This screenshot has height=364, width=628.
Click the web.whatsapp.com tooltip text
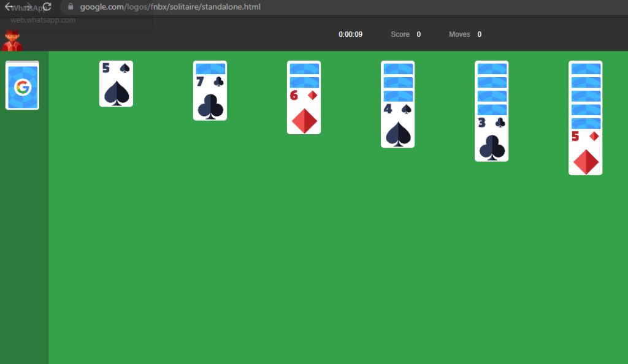tap(43, 20)
